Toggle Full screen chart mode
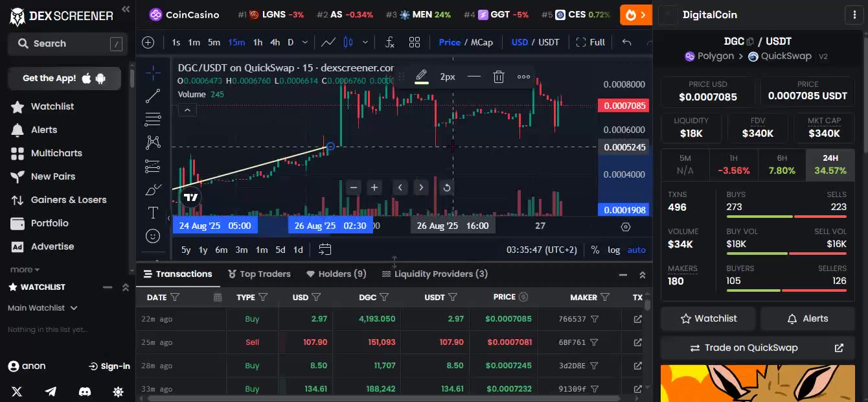Screen dimensions: 868x402 pos(591,42)
